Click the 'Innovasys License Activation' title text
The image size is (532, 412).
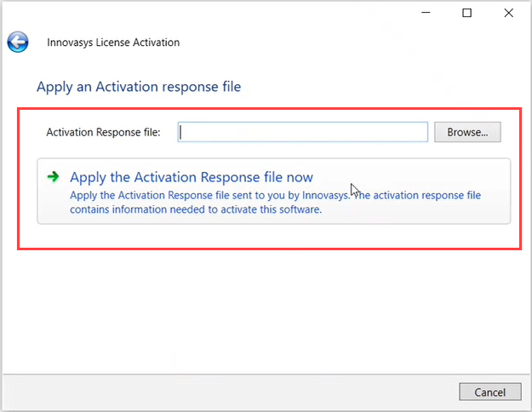[113, 43]
